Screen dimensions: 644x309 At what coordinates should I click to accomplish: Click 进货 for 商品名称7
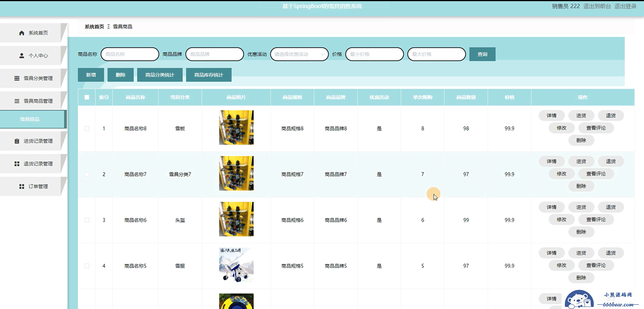pos(581,161)
